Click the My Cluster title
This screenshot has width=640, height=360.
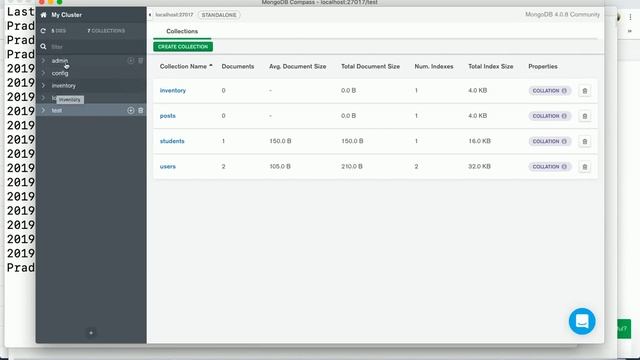tap(67, 15)
